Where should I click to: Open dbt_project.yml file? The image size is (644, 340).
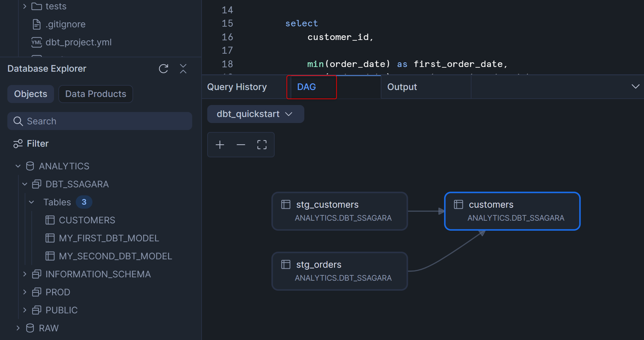[x=78, y=42]
